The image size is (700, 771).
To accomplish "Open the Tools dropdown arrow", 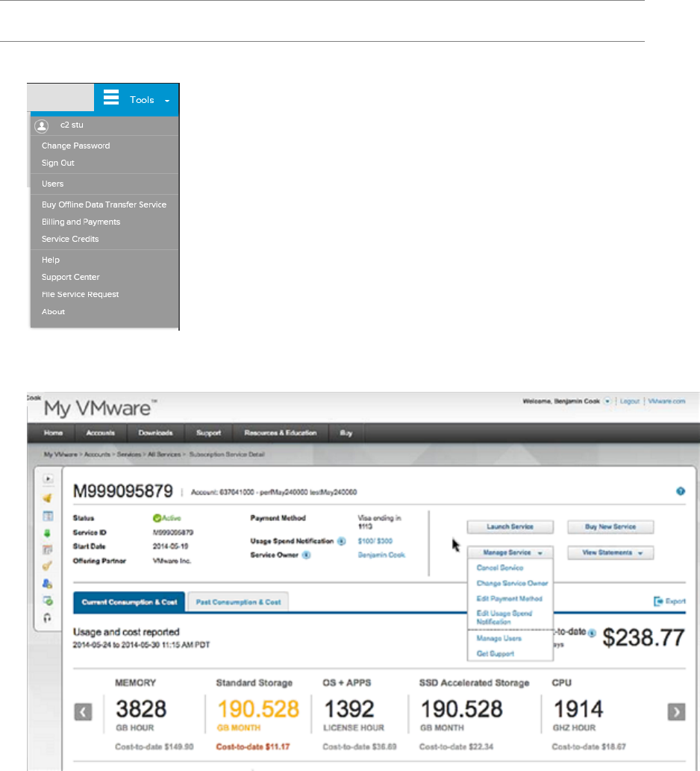I will point(167,101).
